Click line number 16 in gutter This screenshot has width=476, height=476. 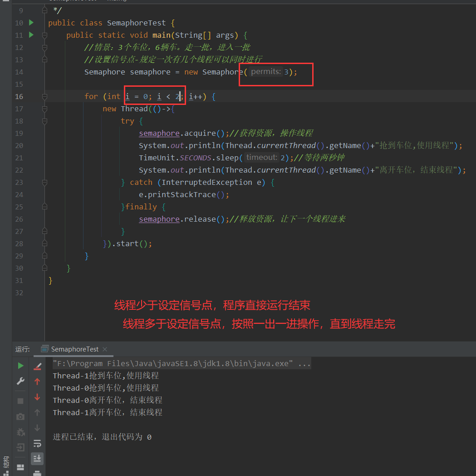(19, 97)
